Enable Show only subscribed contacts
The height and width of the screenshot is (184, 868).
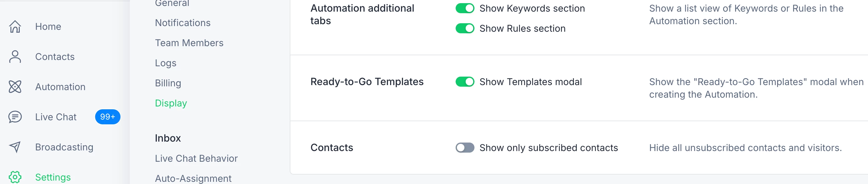coord(465,148)
